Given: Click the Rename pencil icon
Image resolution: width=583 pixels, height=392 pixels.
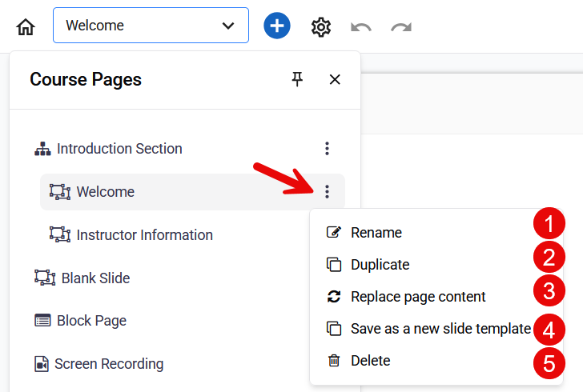Looking at the screenshot, I should click(333, 232).
